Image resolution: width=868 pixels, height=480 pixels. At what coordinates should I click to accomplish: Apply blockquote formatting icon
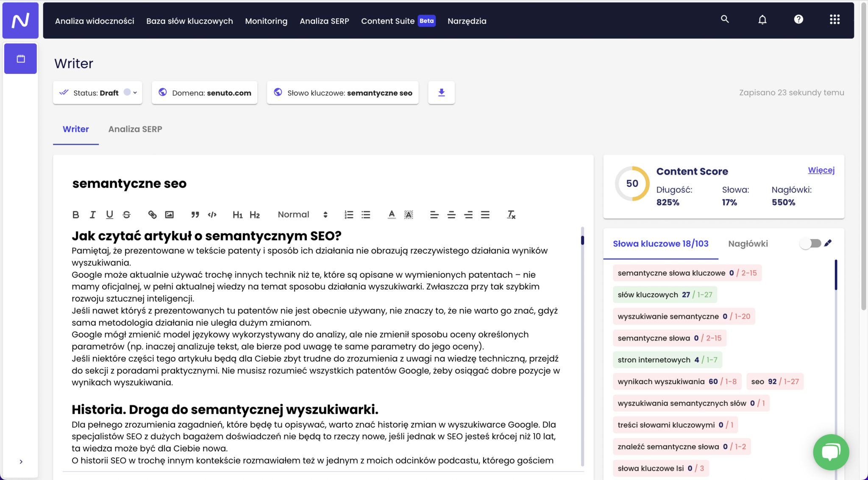(195, 215)
